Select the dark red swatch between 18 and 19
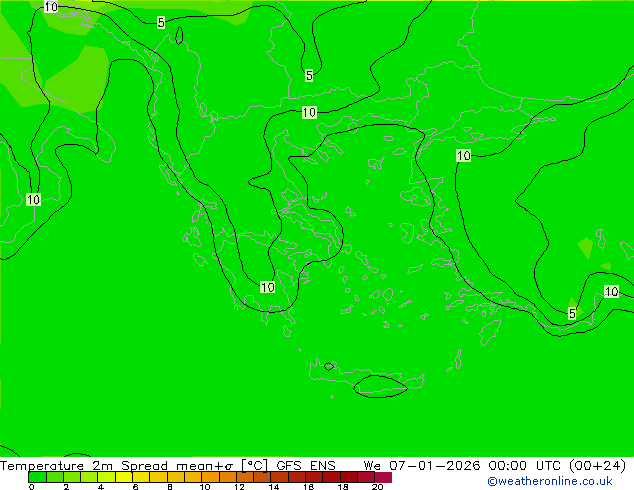 coord(349,477)
